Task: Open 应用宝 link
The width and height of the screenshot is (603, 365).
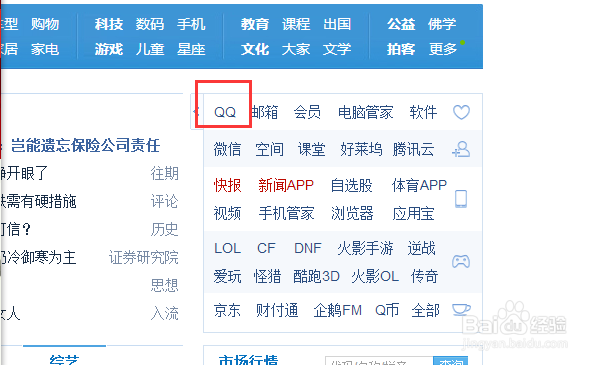Action: click(413, 213)
